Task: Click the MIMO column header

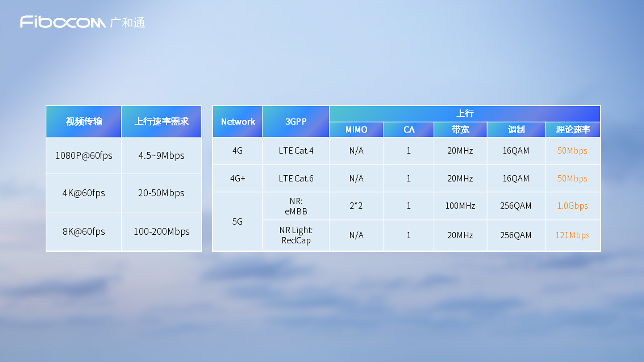Action: click(356, 130)
